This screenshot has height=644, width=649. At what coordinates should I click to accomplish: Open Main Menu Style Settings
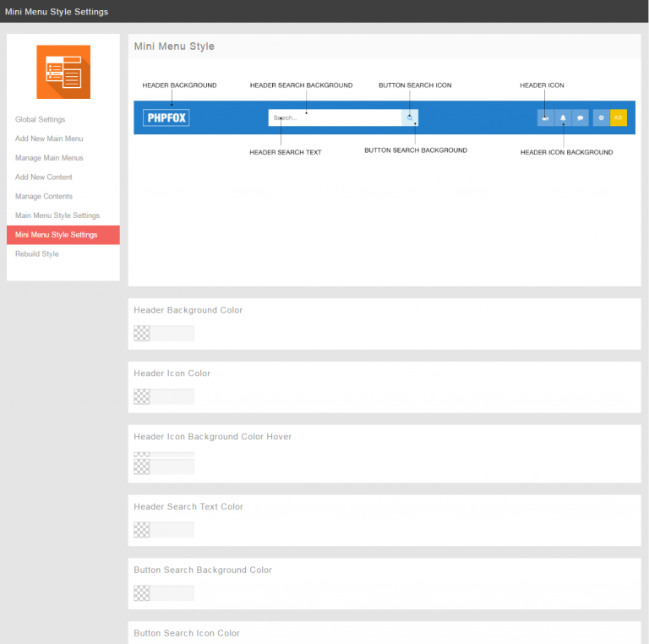coord(57,216)
